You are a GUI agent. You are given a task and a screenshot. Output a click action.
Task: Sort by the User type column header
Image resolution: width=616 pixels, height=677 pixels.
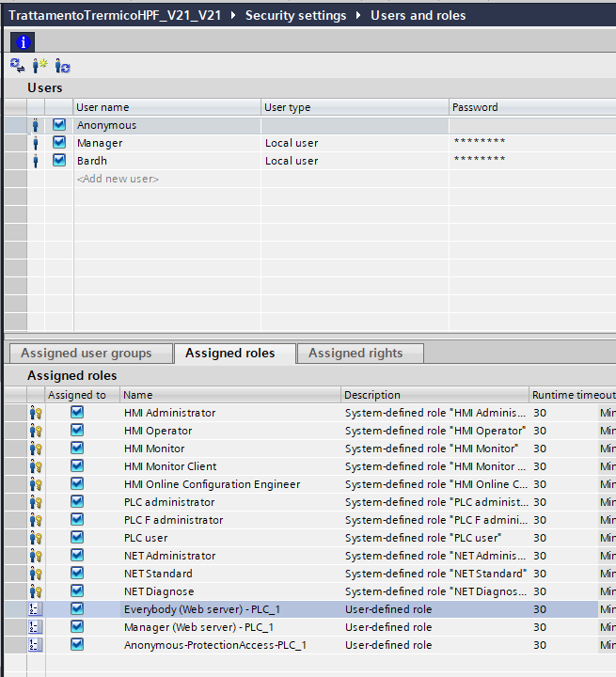point(355,107)
